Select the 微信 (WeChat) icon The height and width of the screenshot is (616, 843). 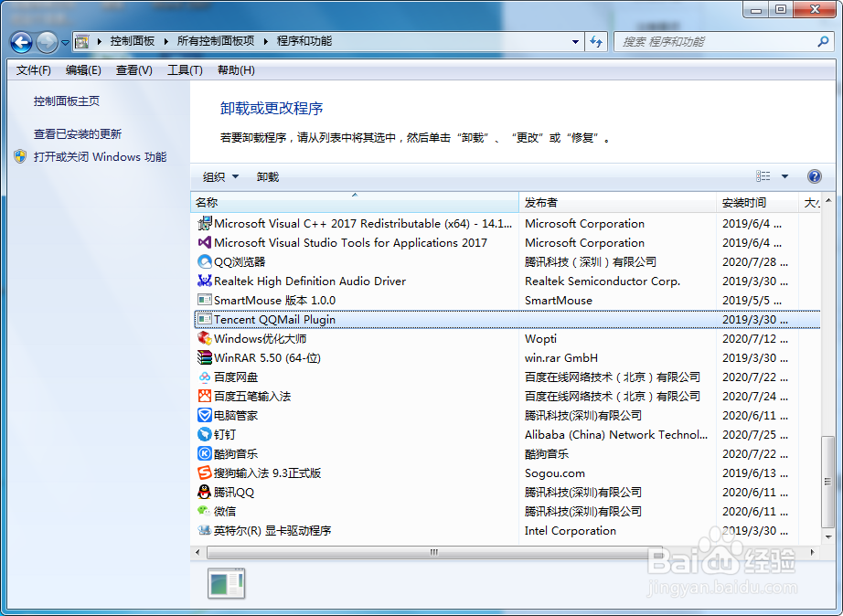205,511
